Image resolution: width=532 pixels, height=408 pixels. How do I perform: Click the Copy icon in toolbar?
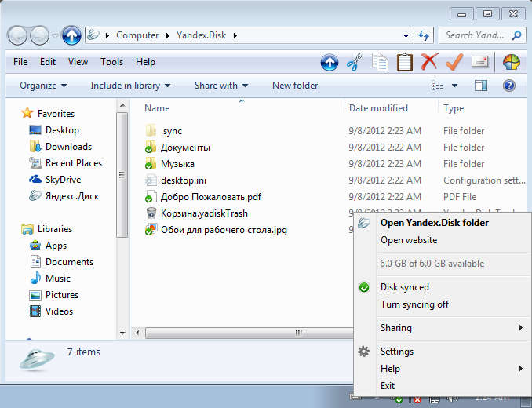click(x=380, y=62)
